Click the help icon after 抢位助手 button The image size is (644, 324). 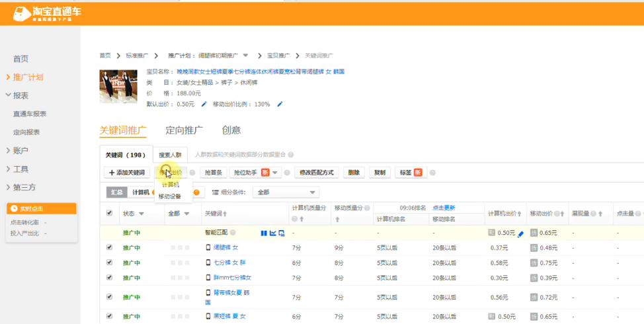[287, 173]
